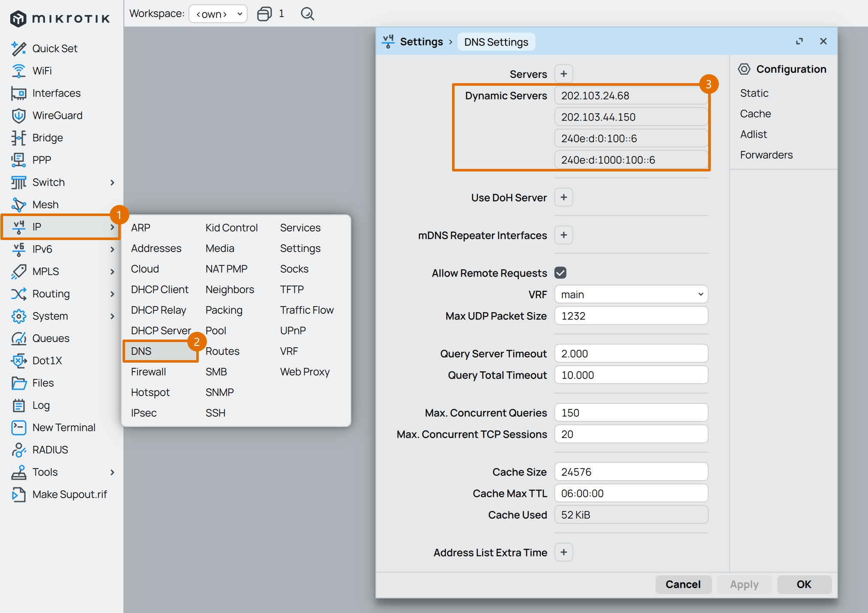Click the Use DoH Server plus button

click(563, 197)
